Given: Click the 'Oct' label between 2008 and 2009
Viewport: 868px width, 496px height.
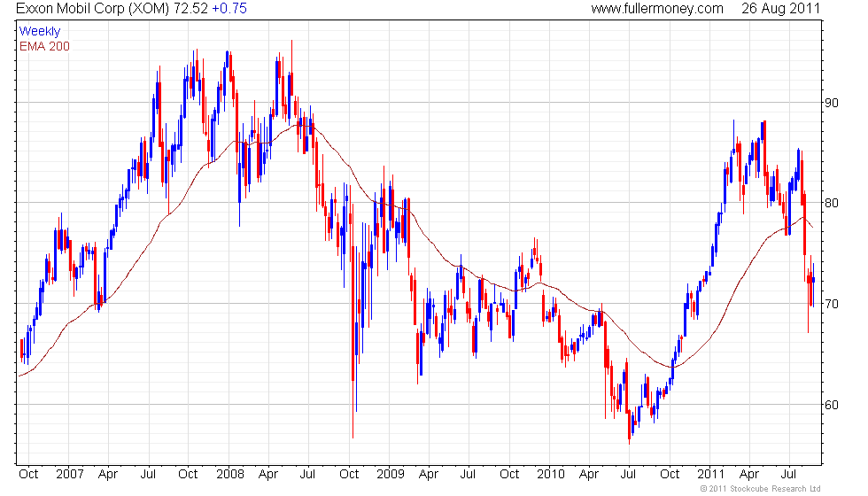Looking at the screenshot, I should [349, 475].
